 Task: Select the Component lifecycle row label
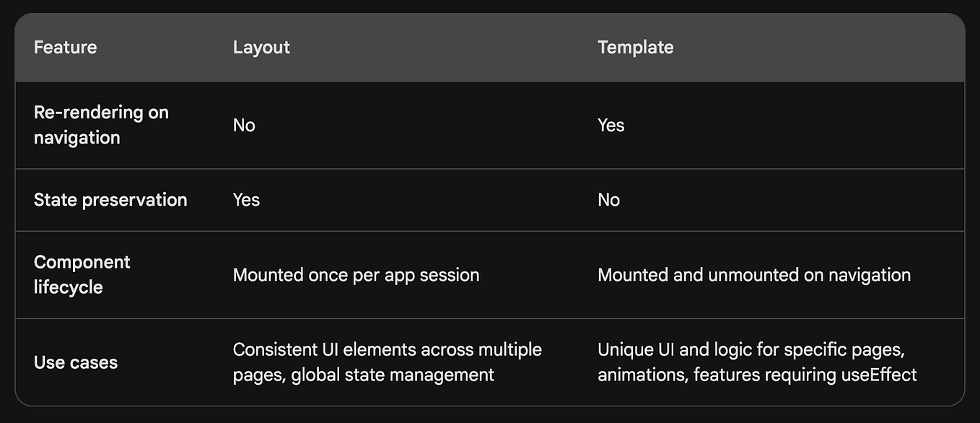pyautogui.click(x=82, y=274)
